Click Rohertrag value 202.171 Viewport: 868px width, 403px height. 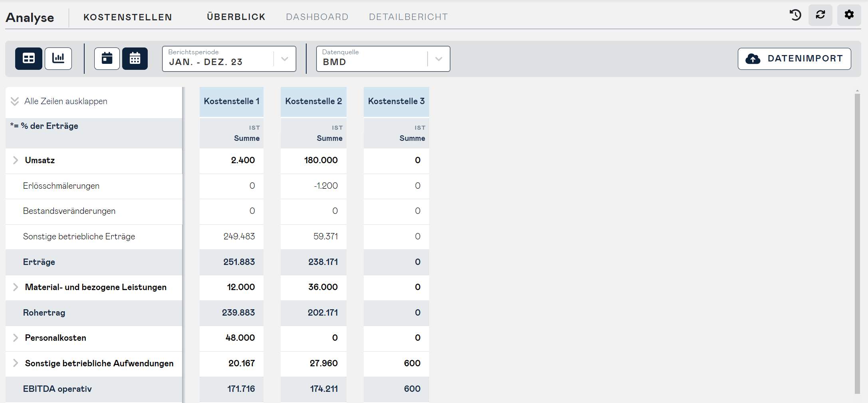pyautogui.click(x=323, y=313)
